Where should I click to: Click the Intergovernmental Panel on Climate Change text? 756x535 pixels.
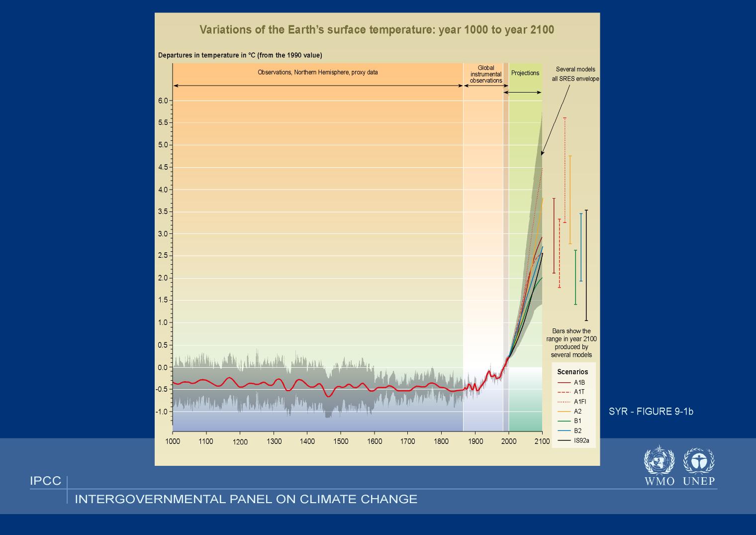pyautogui.click(x=246, y=499)
